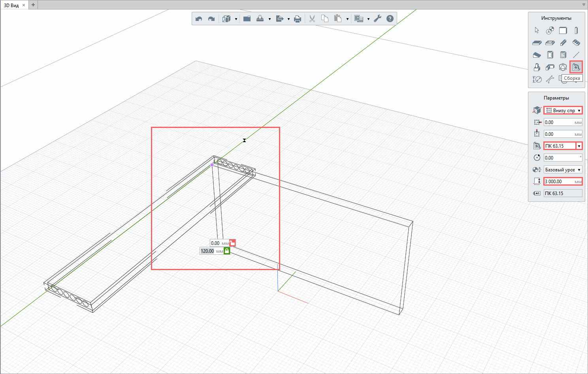Click the visual style cube icon
The height and width of the screenshot is (374, 588).
pyautogui.click(x=226, y=19)
